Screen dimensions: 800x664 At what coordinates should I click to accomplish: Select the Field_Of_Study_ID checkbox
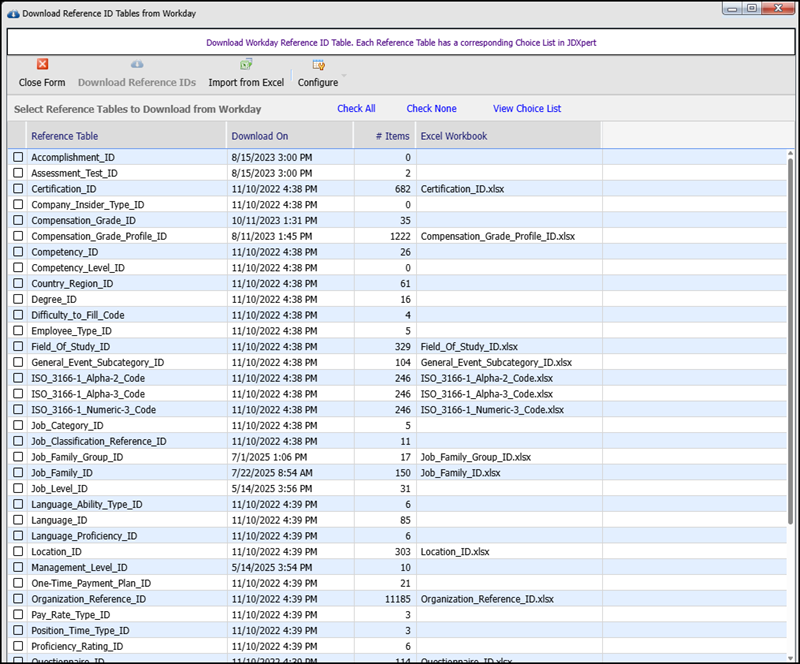[18, 347]
